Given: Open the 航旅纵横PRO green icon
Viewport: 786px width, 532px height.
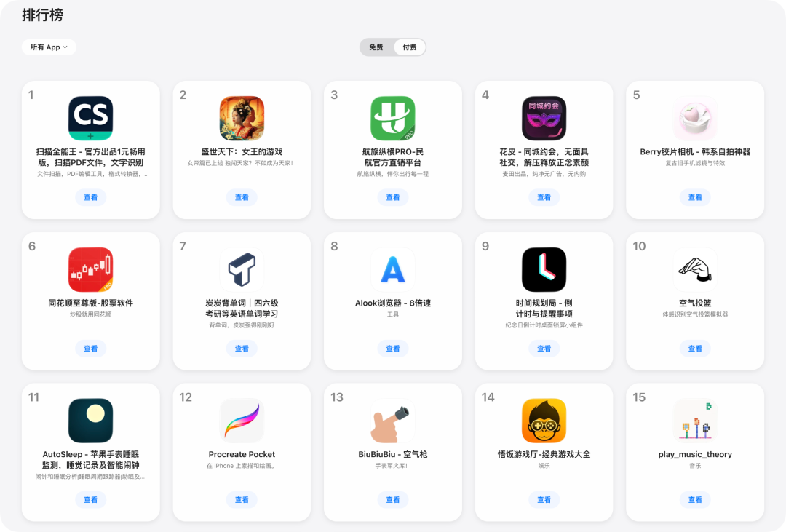Looking at the screenshot, I should [x=393, y=119].
